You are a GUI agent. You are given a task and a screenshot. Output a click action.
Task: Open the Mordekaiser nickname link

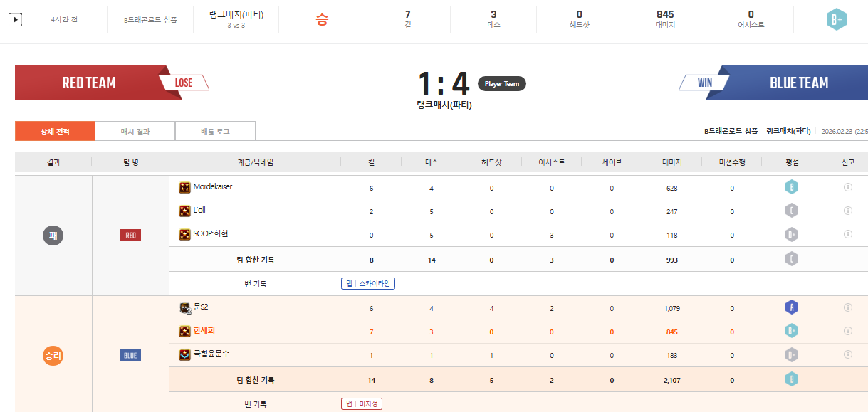point(213,187)
